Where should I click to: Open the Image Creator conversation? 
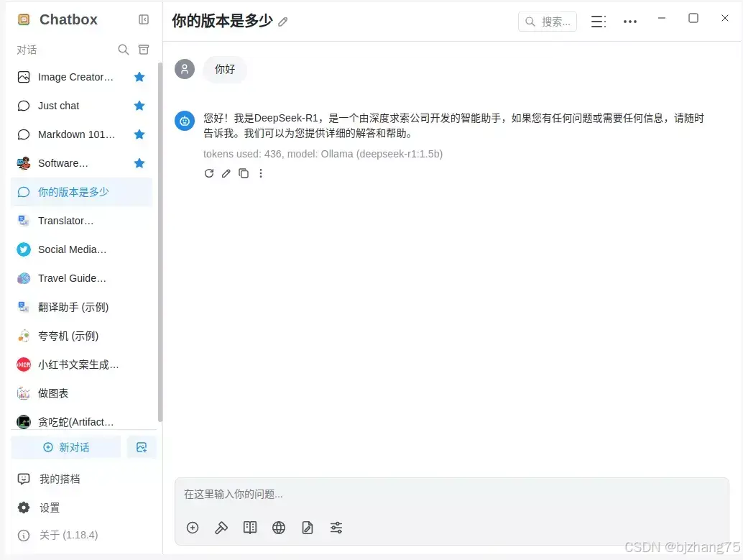click(81, 77)
